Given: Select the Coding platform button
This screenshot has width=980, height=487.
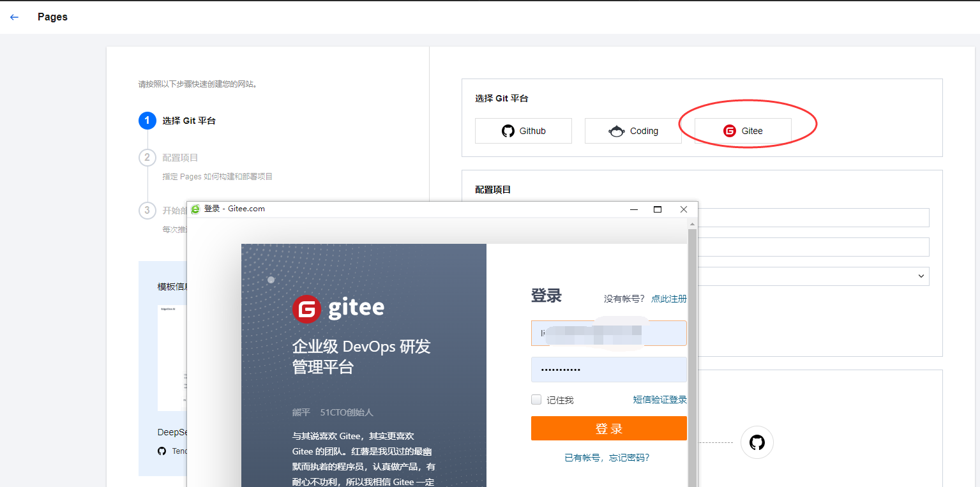Looking at the screenshot, I should click(633, 131).
